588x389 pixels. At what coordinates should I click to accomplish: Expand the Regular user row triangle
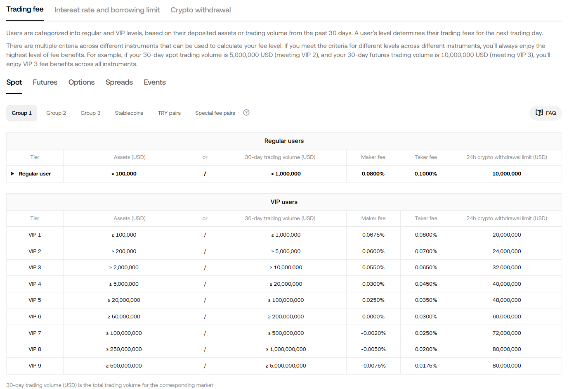[12, 174]
